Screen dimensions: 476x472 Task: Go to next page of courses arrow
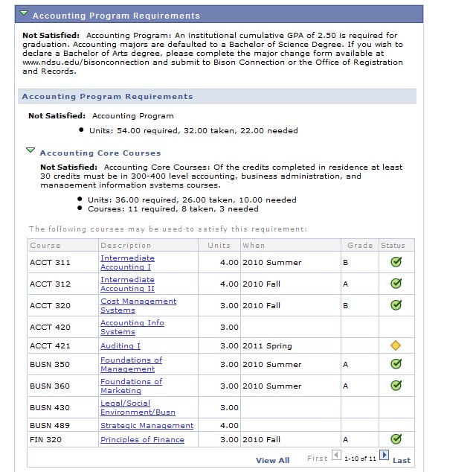384,455
